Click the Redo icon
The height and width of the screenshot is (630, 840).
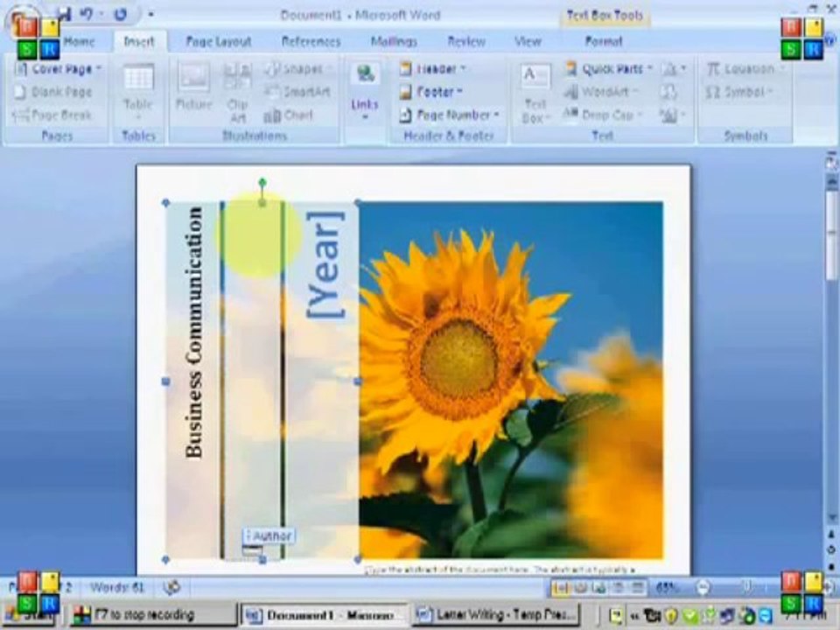point(121,15)
